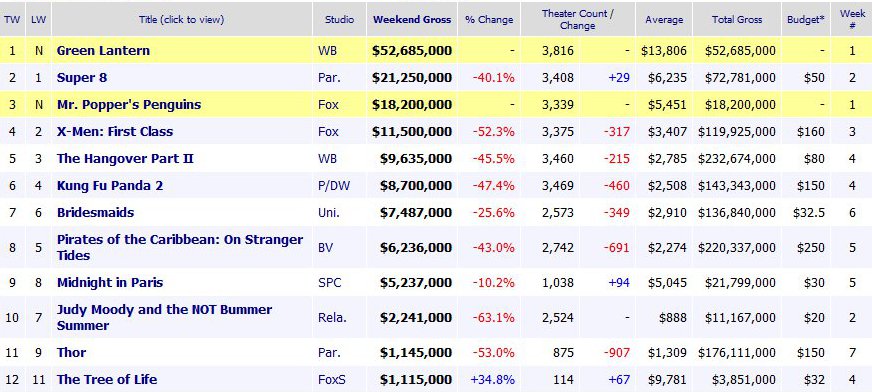This screenshot has width=872, height=392.
Task: View X-Men: First Class details
Action: [115, 132]
